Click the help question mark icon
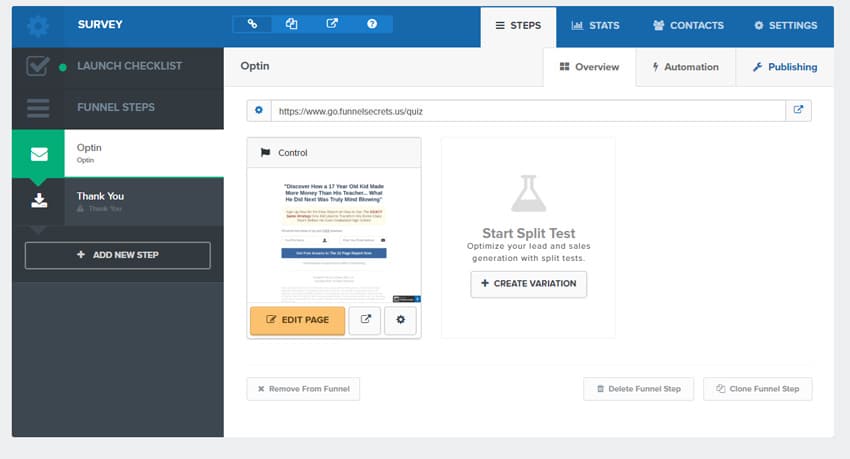Screen dimensions: 850x459 point(372,24)
